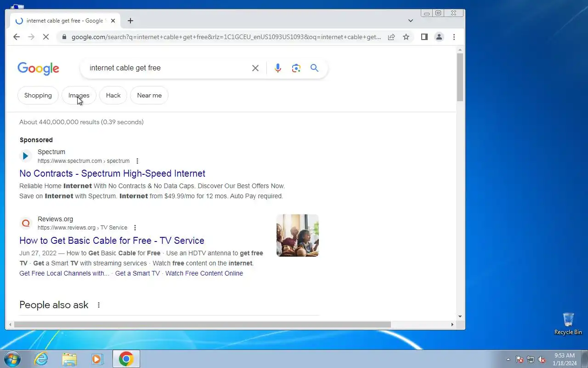
Task: Open the Chrome profile avatar
Action: coord(439,37)
